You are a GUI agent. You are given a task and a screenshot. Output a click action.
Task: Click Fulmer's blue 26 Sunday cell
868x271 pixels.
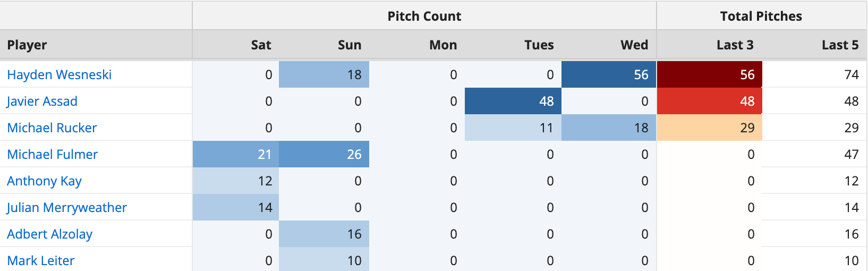point(324,155)
